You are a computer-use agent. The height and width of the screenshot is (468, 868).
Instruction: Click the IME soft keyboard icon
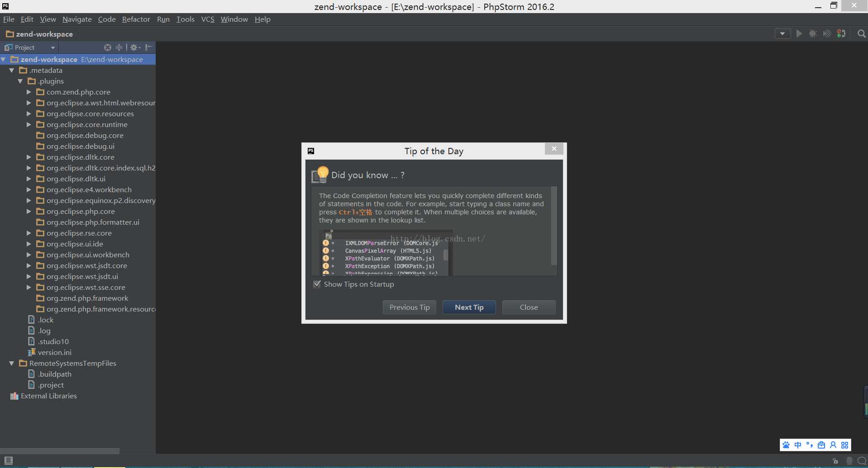tap(821, 445)
